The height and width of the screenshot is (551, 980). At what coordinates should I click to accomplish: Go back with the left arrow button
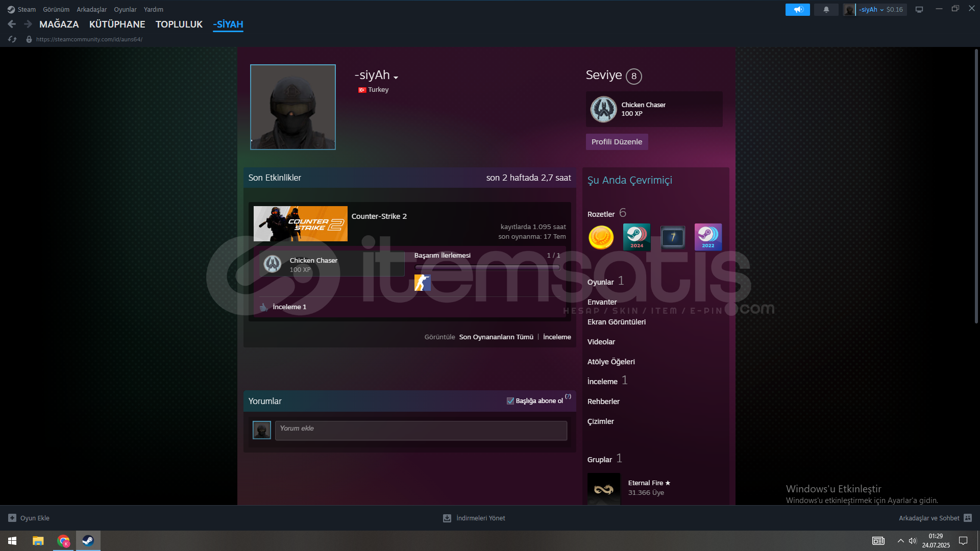click(12, 24)
